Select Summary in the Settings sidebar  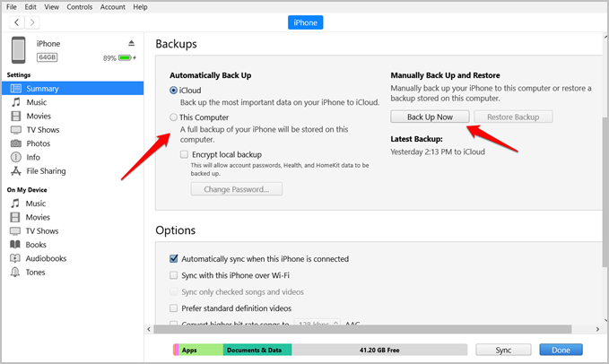[73, 89]
